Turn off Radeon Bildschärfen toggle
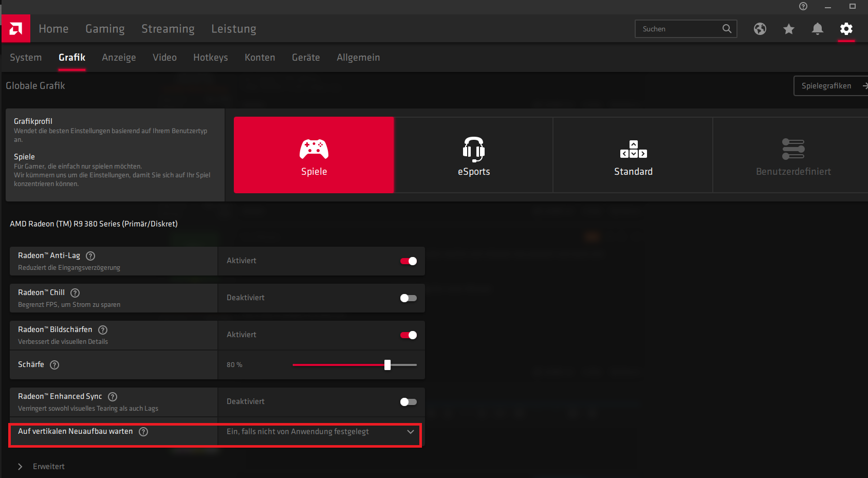This screenshot has width=868, height=478. [409, 335]
